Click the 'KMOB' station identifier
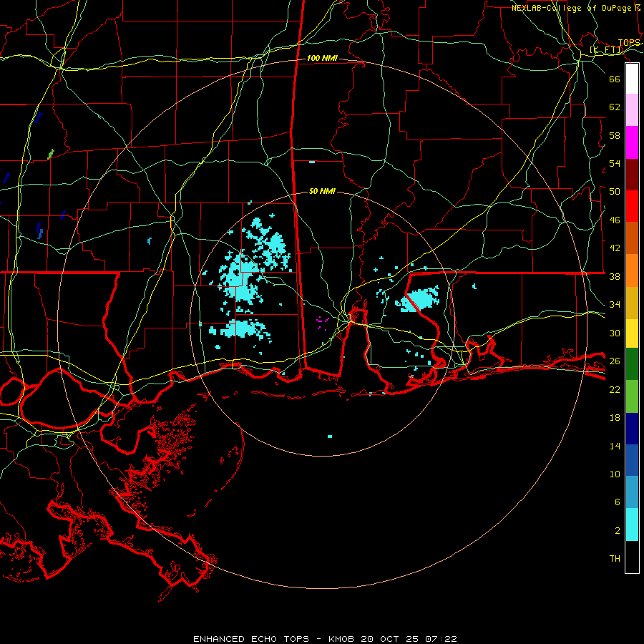 pos(341,639)
